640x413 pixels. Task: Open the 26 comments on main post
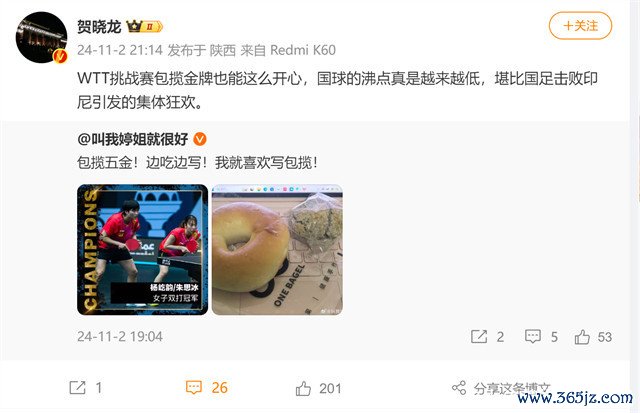(x=207, y=387)
